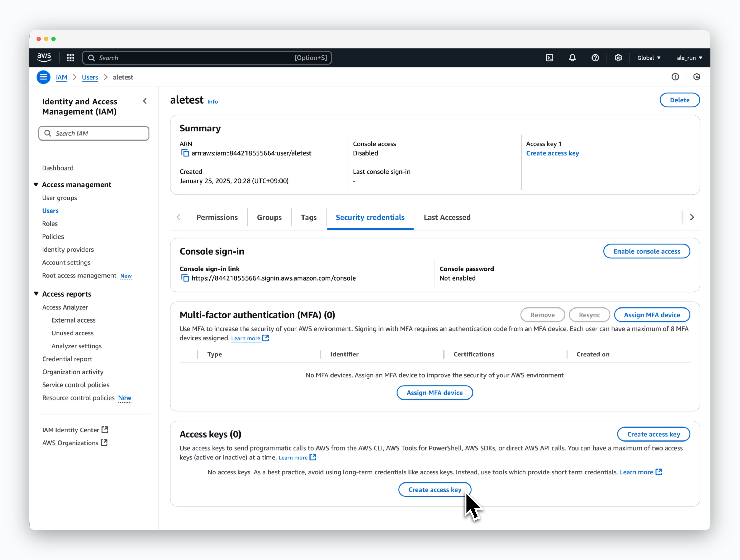Click the external icon after short term credentials Learn more
The image size is (740, 560).
click(659, 472)
